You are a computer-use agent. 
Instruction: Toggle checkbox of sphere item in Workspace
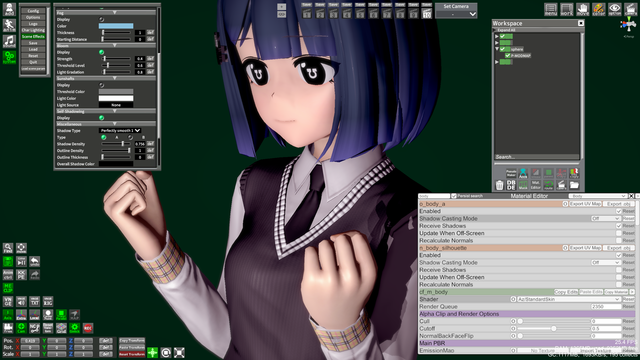click(x=503, y=49)
